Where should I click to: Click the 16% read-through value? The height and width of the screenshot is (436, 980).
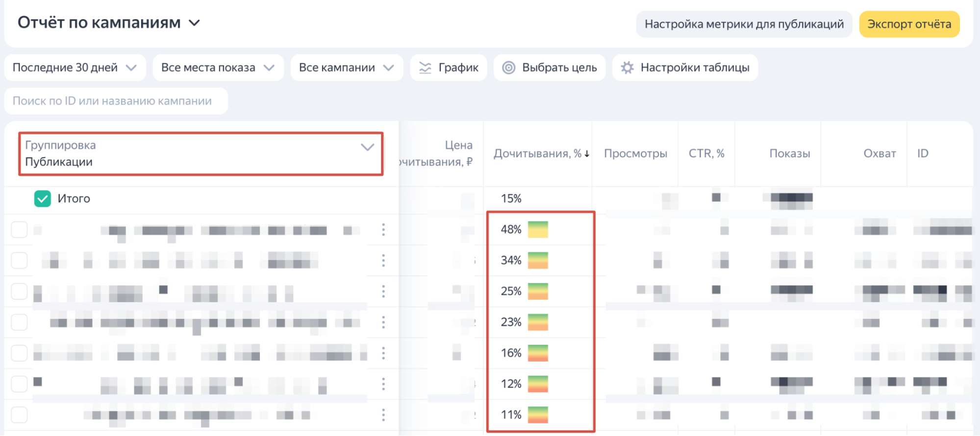[x=511, y=353]
